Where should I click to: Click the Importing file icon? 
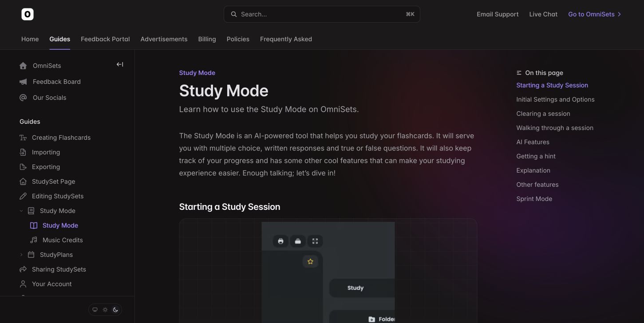point(23,152)
